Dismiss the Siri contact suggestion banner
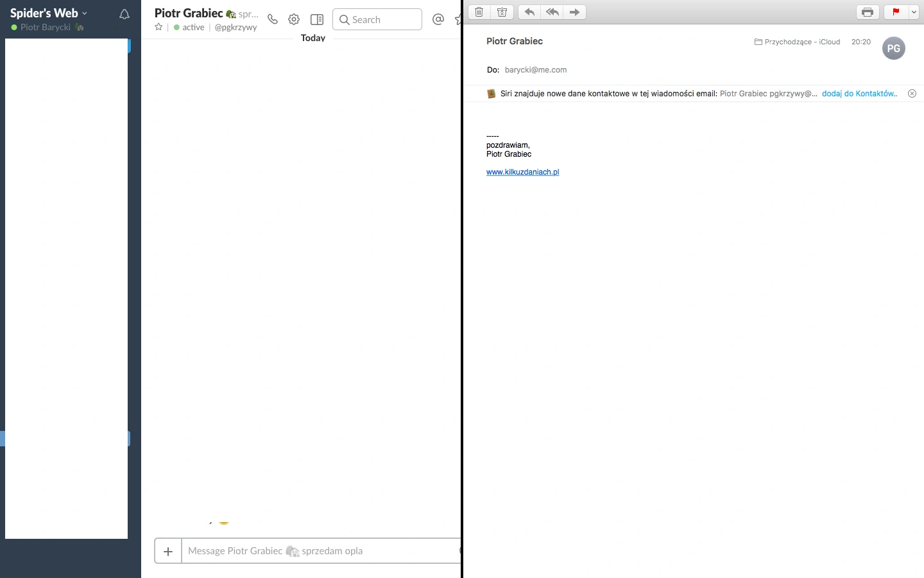 (x=912, y=94)
